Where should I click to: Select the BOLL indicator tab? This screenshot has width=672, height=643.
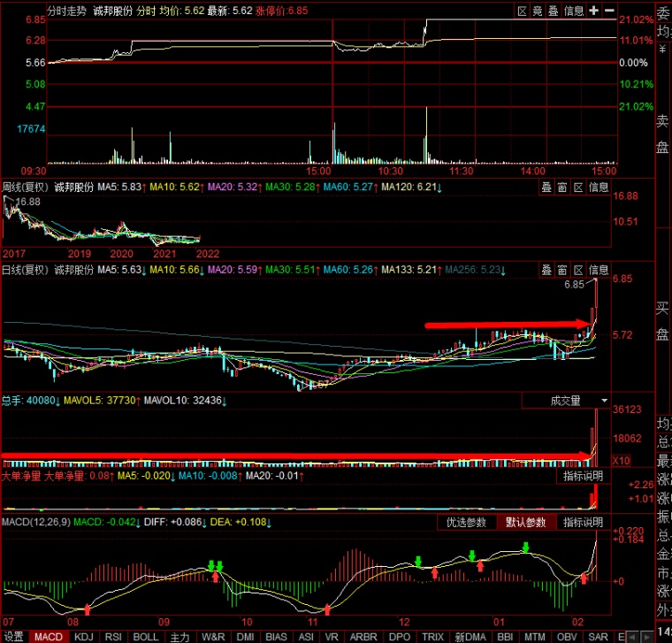tap(145, 636)
